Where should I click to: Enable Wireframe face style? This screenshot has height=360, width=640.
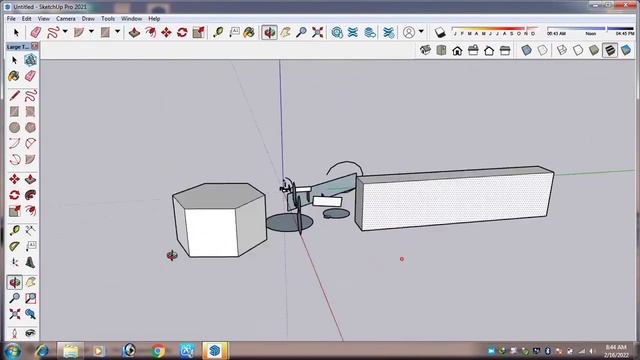click(x=562, y=50)
